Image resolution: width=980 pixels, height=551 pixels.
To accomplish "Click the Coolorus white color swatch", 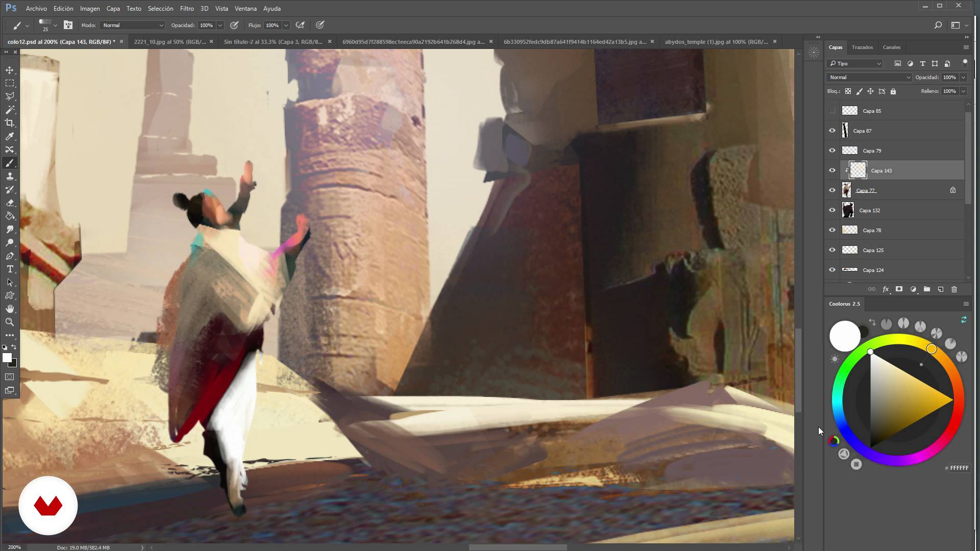I will [844, 336].
